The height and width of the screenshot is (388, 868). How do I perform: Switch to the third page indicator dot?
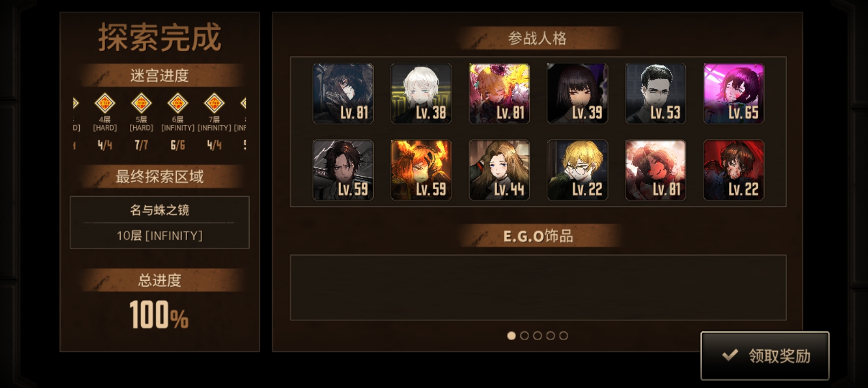point(538,336)
